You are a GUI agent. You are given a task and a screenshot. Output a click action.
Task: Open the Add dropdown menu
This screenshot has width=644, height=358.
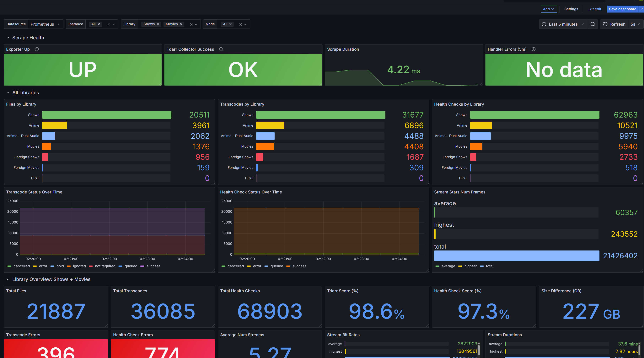(549, 9)
